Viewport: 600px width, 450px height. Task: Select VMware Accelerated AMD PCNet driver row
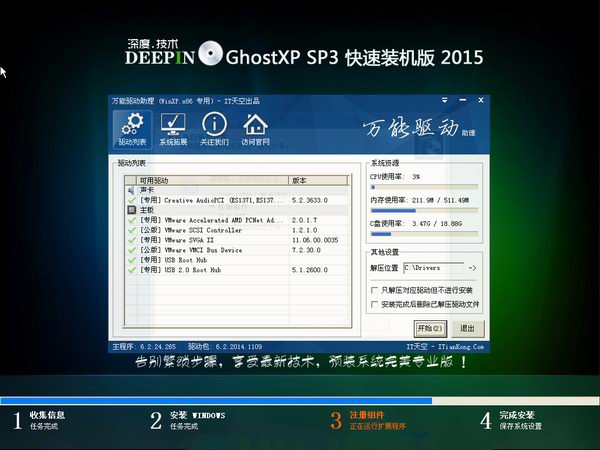(210, 220)
